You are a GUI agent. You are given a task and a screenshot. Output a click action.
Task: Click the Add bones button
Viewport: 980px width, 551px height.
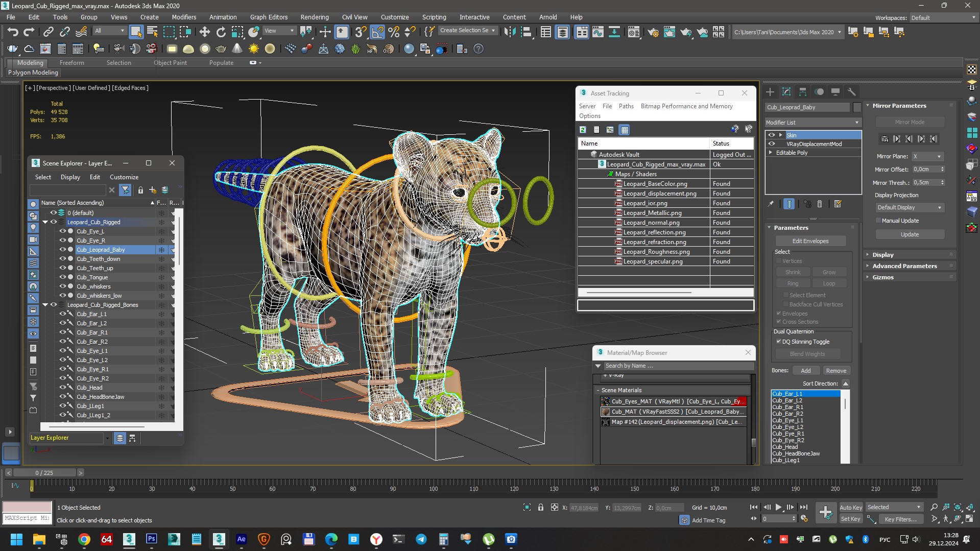pyautogui.click(x=805, y=371)
